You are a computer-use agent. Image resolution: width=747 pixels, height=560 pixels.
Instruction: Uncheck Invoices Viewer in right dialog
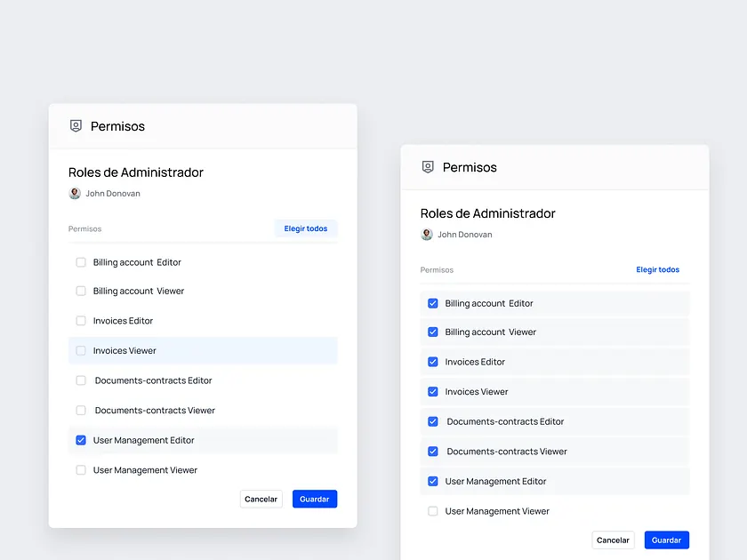click(433, 391)
